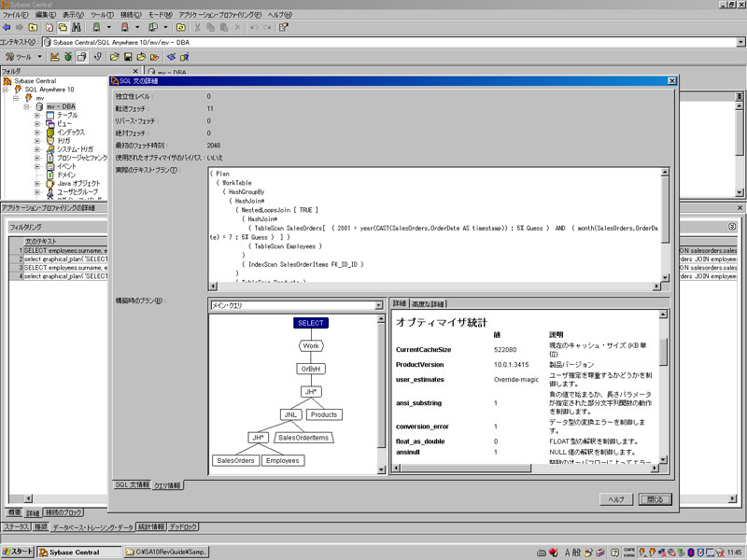Viewport: 747px width, 560px height.
Task: Click the JNL node in plan graph
Action: coord(290,414)
